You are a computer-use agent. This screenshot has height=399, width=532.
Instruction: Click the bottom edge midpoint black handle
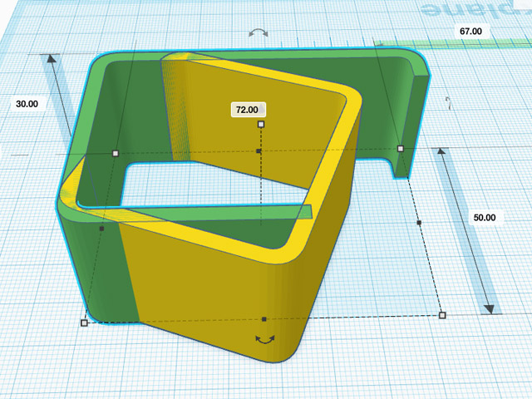(x=264, y=319)
